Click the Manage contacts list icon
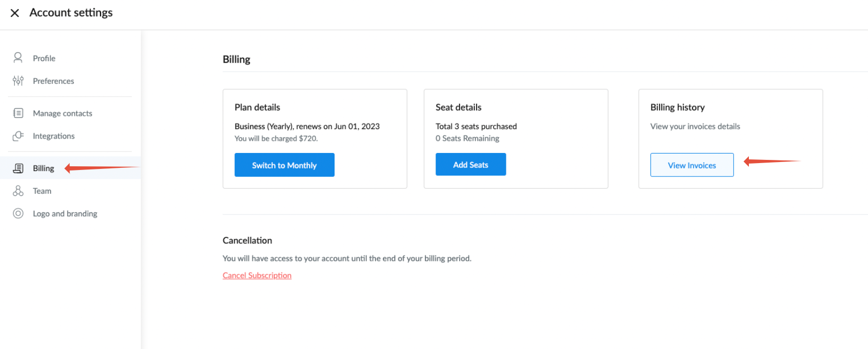 pos(18,113)
